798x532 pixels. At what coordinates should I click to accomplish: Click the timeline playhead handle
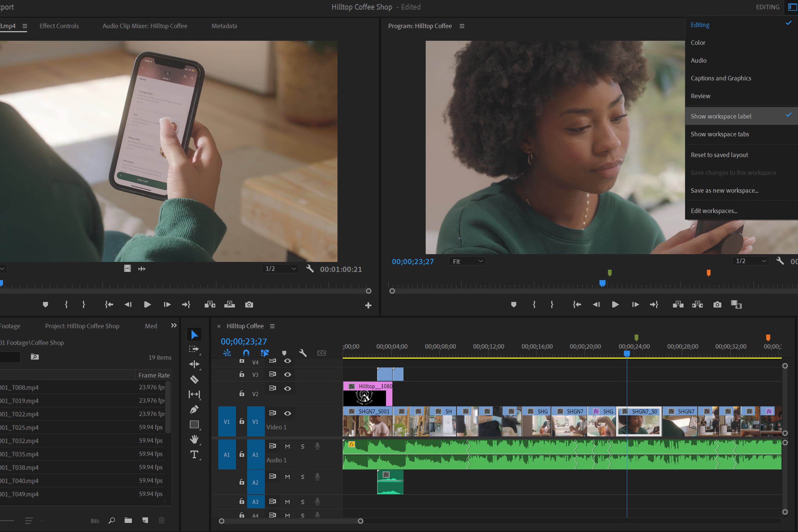[627, 353]
